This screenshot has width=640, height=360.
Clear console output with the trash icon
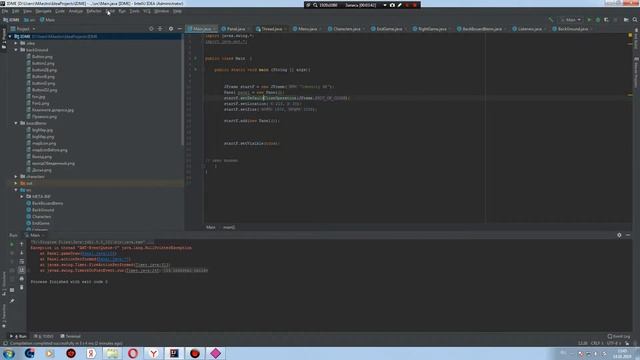click(22, 287)
